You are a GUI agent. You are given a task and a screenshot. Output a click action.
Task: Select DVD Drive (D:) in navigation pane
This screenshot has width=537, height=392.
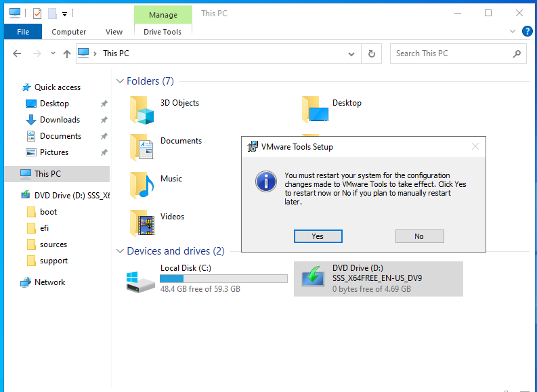pyautogui.click(x=65, y=196)
